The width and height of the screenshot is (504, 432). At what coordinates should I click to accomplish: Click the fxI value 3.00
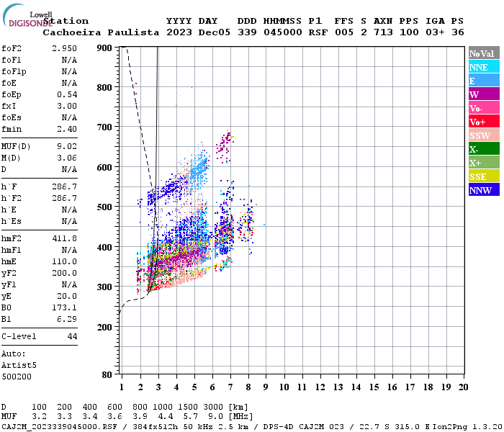point(67,106)
